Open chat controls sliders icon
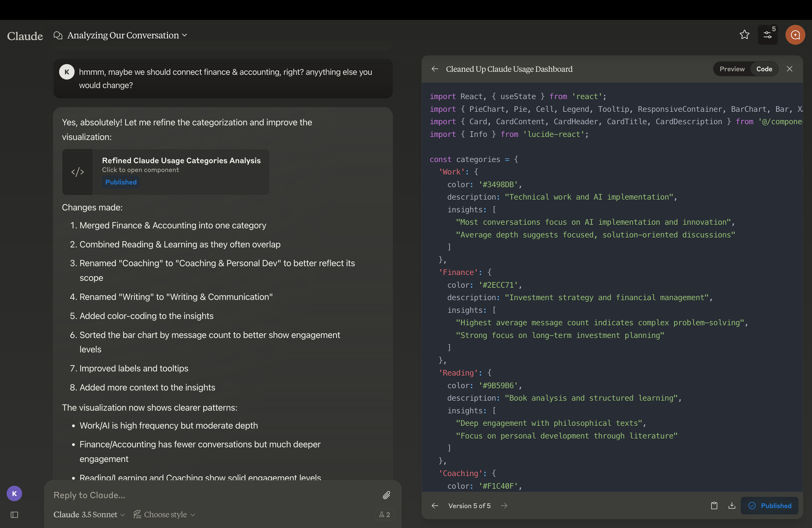The width and height of the screenshot is (812, 528). pyautogui.click(x=767, y=35)
